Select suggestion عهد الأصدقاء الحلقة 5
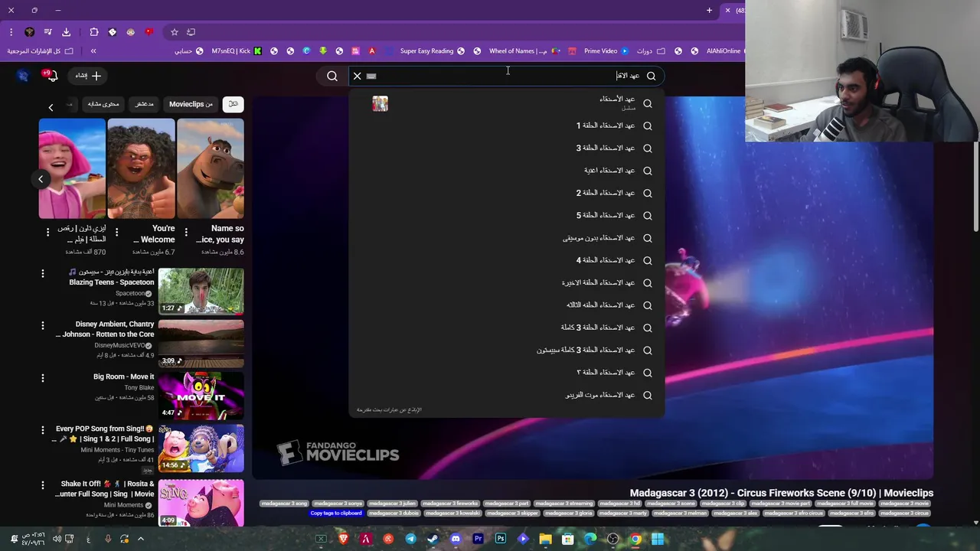This screenshot has width=980, height=551. click(x=506, y=215)
